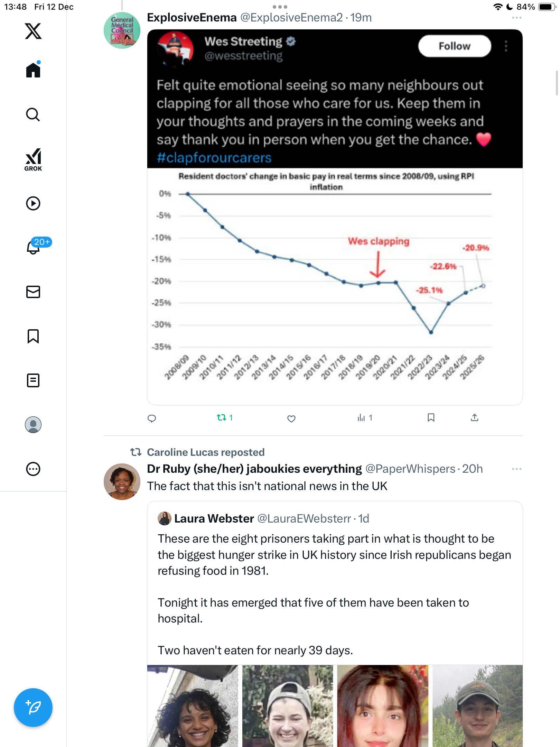This screenshot has height=747, width=560.
Task: Compose a new post
Action: pos(33,708)
